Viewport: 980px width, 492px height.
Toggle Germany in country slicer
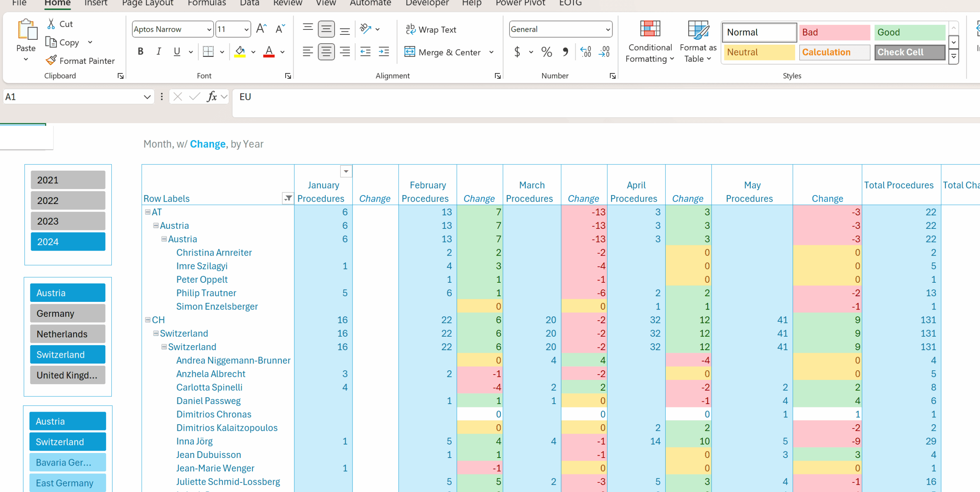point(68,313)
